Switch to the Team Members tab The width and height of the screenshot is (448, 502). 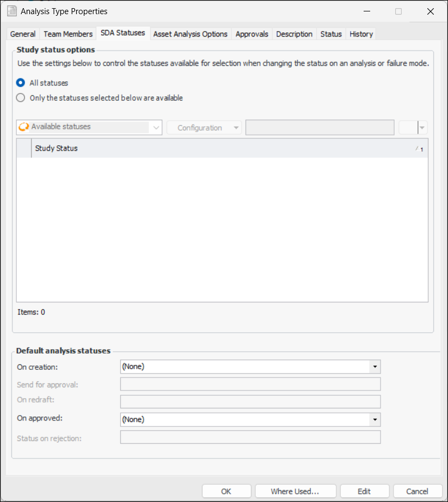coord(68,34)
